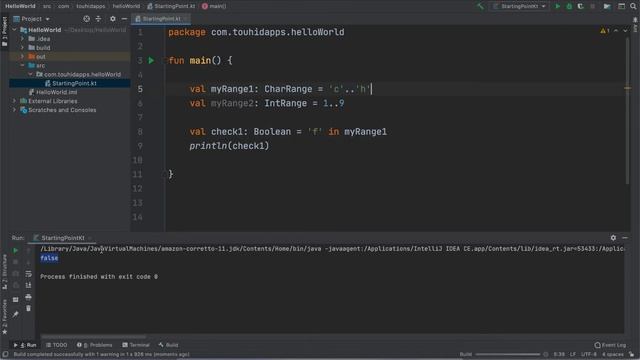The height and width of the screenshot is (360, 640).
Task: Open Run panel settings gear
Action: (613, 238)
